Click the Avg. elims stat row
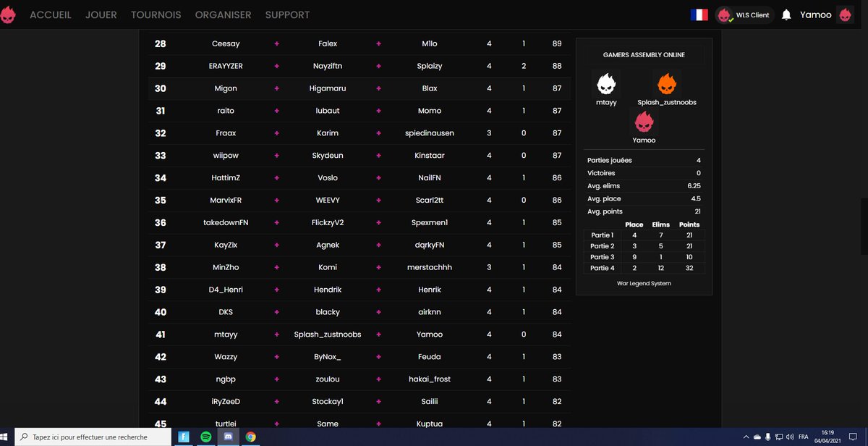The image size is (868, 446). 644,186
